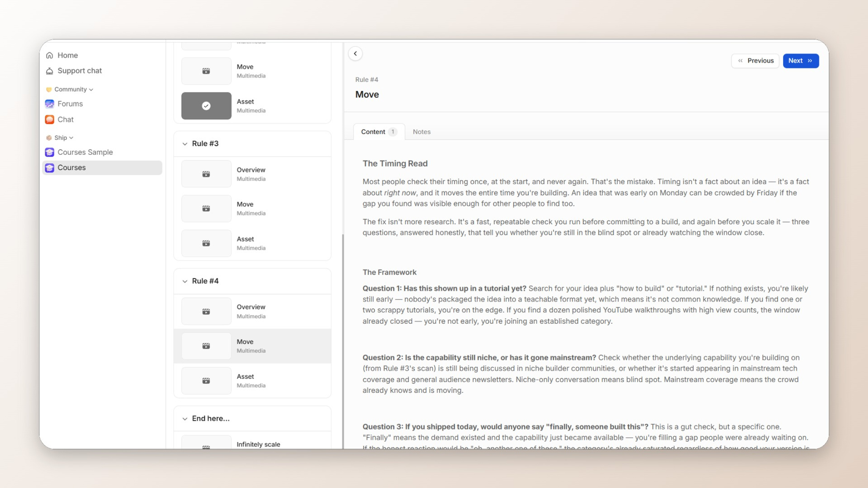The image size is (868, 488).
Task: Click the Forums label
Action: [x=70, y=104]
